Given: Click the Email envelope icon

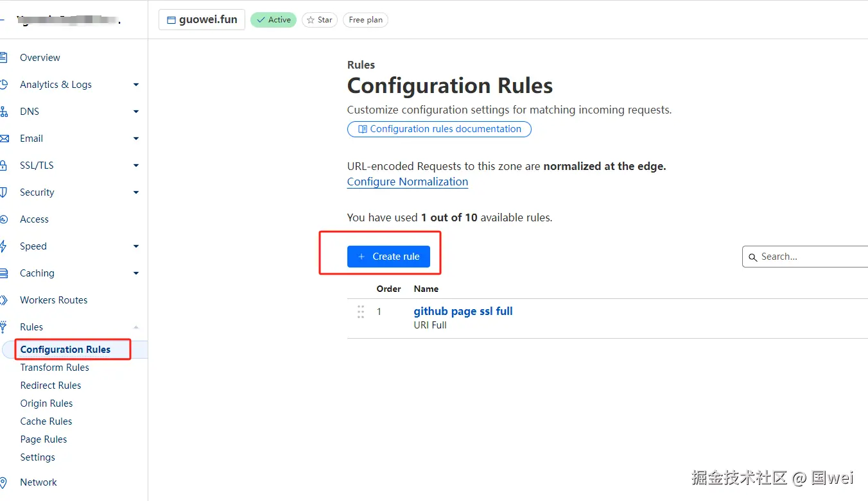Looking at the screenshot, I should pos(4,139).
